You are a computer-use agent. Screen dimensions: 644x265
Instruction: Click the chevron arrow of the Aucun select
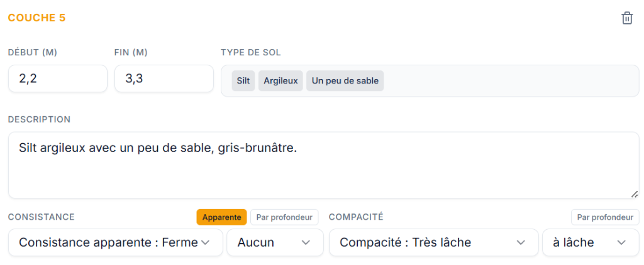(x=306, y=242)
